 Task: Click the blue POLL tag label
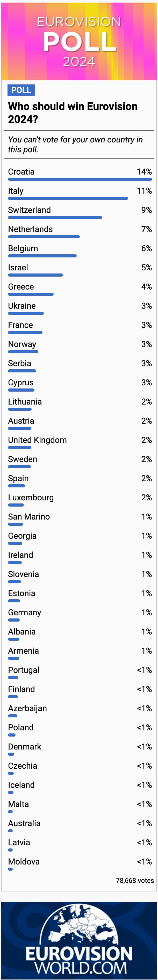coord(21,90)
